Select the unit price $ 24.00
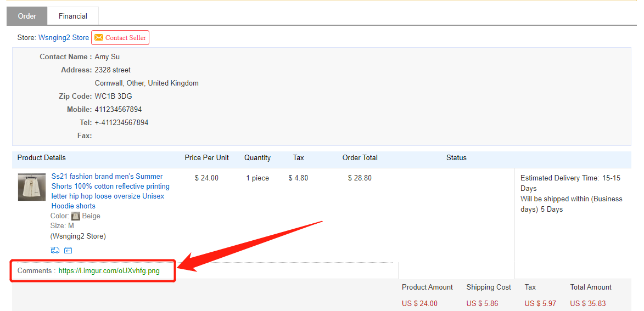 (x=206, y=178)
